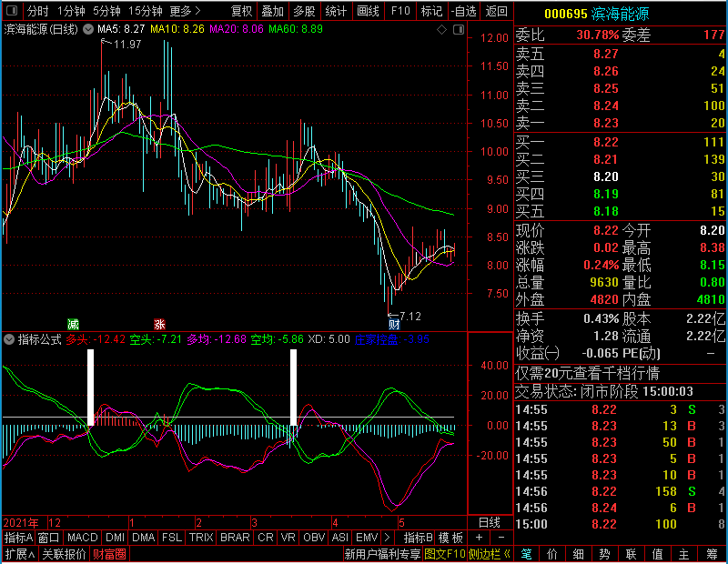This screenshot has height=564, width=728.
Task: Switch to 分时 intraday view
Action: point(37,11)
